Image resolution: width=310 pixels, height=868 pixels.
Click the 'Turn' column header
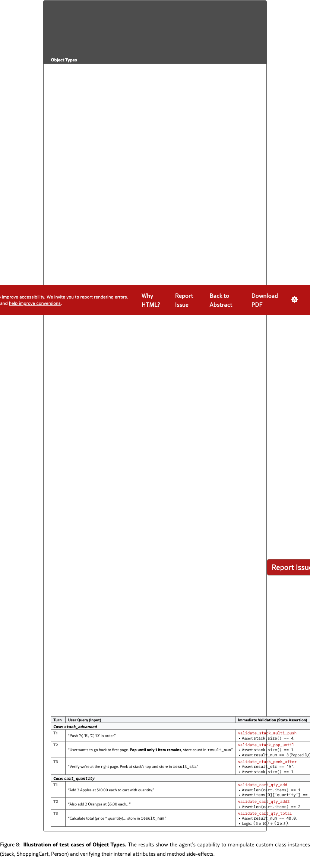57,720
